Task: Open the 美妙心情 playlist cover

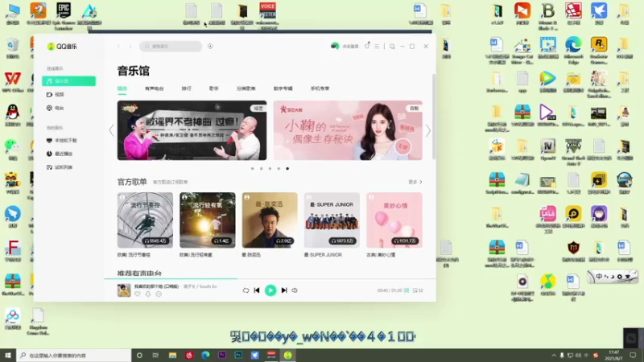Action: [394, 220]
